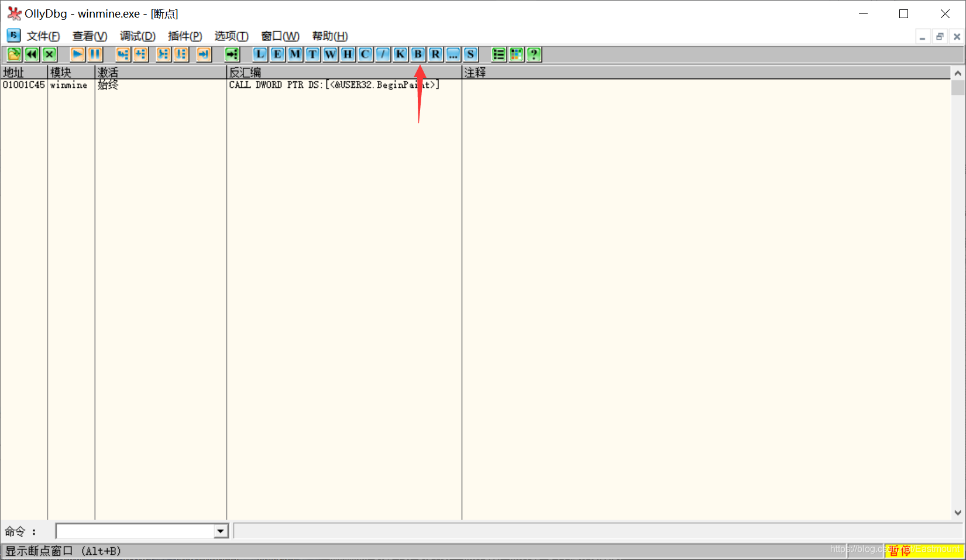Click the Step over toolbar icon
The width and height of the screenshot is (966, 560).
pos(141,54)
